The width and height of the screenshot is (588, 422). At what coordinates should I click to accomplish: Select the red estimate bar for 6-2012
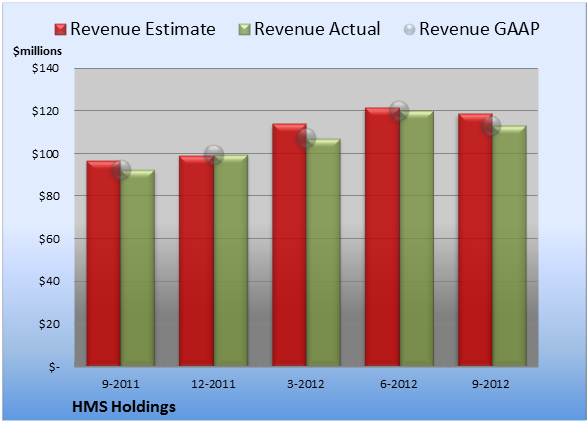[382, 237]
